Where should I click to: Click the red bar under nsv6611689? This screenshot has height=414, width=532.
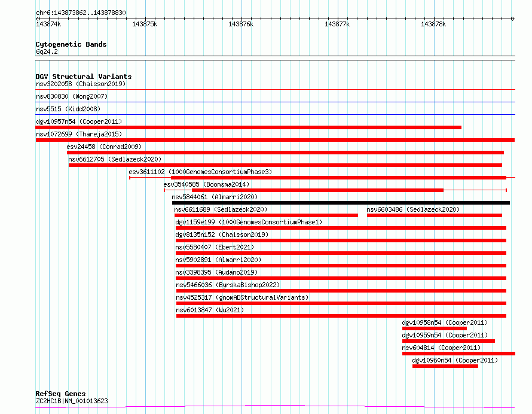pos(266,215)
